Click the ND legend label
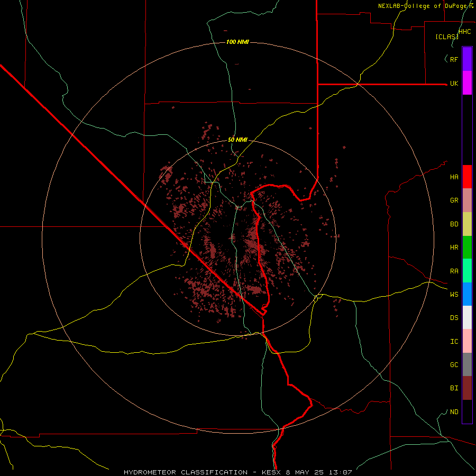 tap(454, 412)
